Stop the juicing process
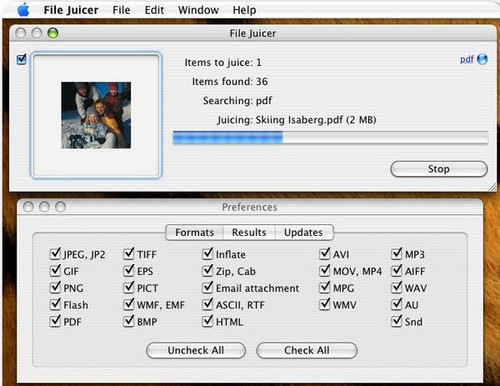500x386 pixels. [x=439, y=169]
